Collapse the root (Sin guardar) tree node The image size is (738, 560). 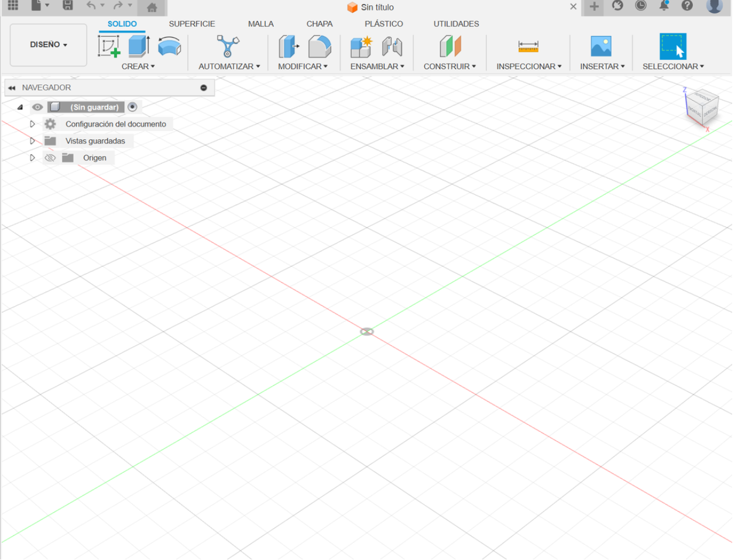click(20, 107)
